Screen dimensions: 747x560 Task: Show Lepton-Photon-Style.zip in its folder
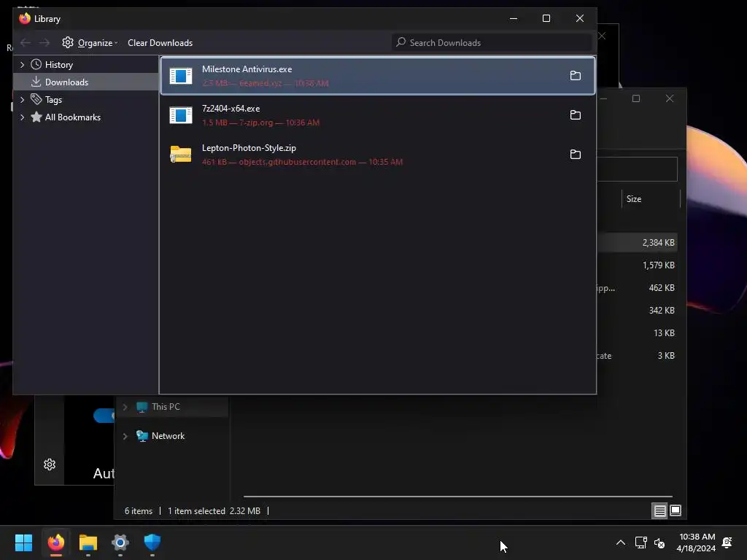575,155
